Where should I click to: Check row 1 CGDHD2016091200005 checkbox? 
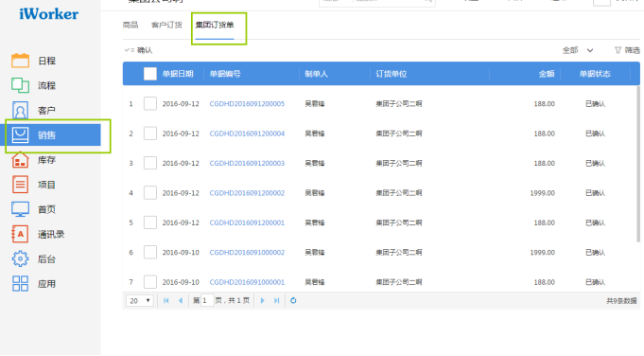[150, 103]
